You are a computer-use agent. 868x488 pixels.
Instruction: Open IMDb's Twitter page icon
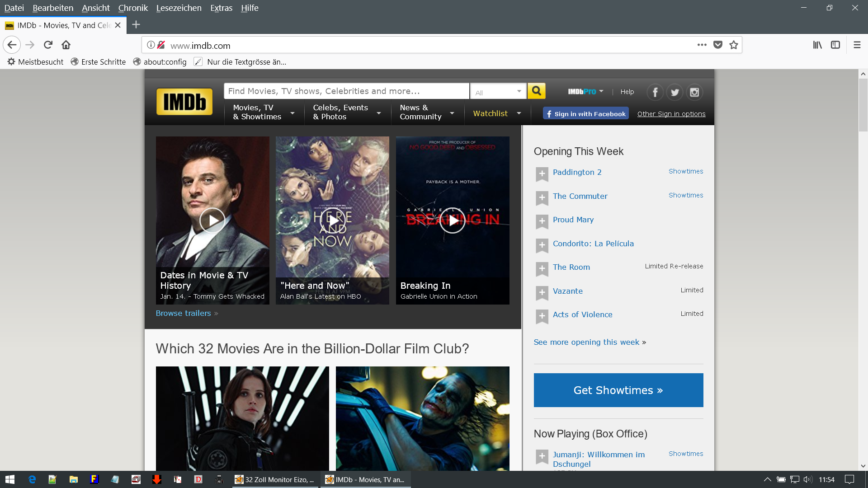click(675, 92)
